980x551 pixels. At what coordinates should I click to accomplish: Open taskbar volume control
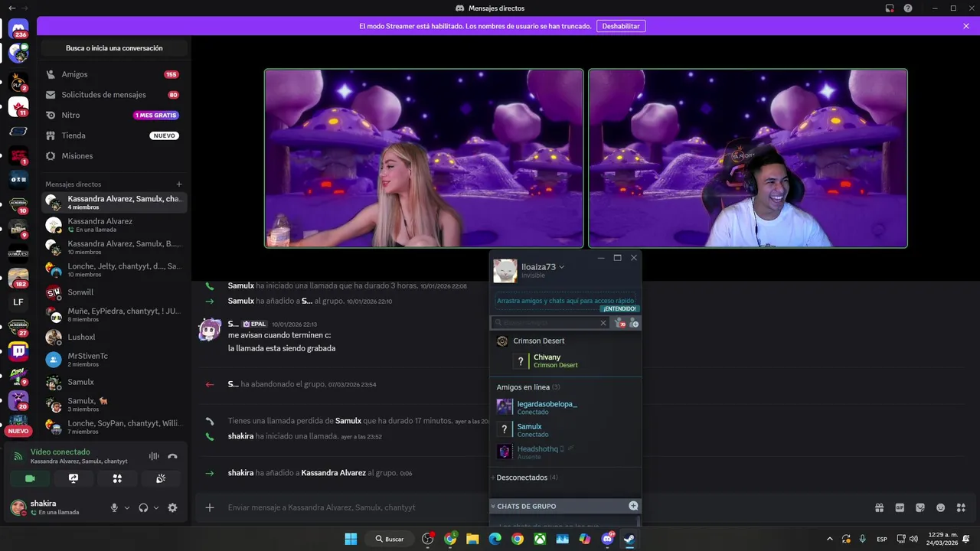tap(913, 539)
